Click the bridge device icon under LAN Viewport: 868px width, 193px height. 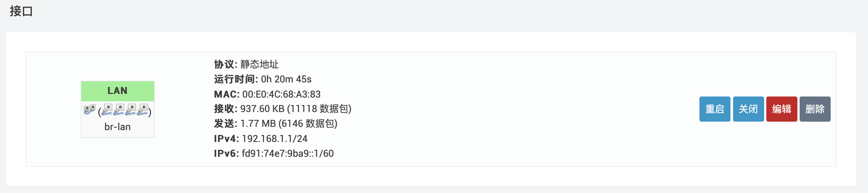click(x=89, y=110)
